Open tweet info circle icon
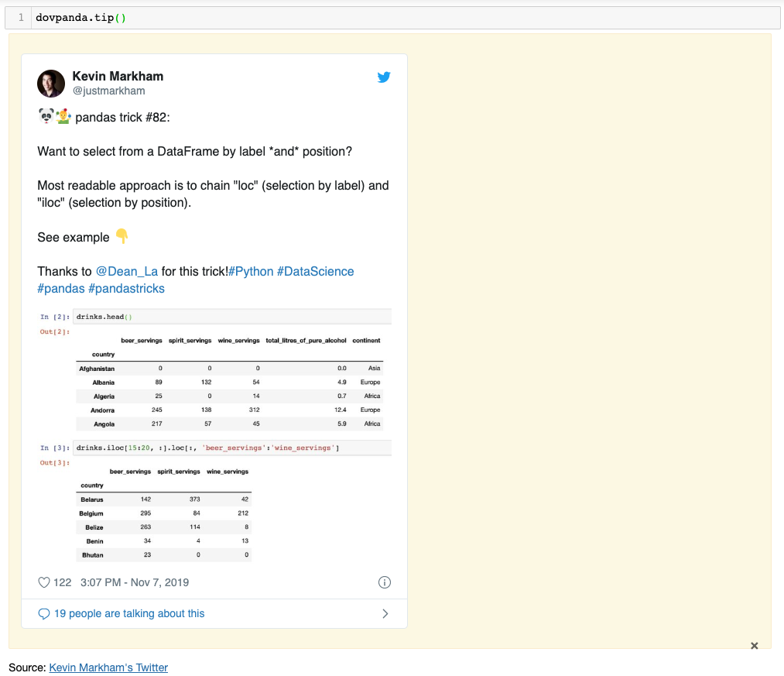The height and width of the screenshot is (676, 784). pyautogui.click(x=384, y=582)
